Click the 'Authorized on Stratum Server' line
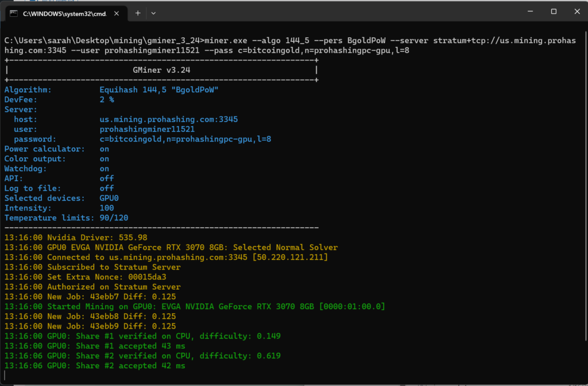The height and width of the screenshot is (386, 588). pos(92,287)
